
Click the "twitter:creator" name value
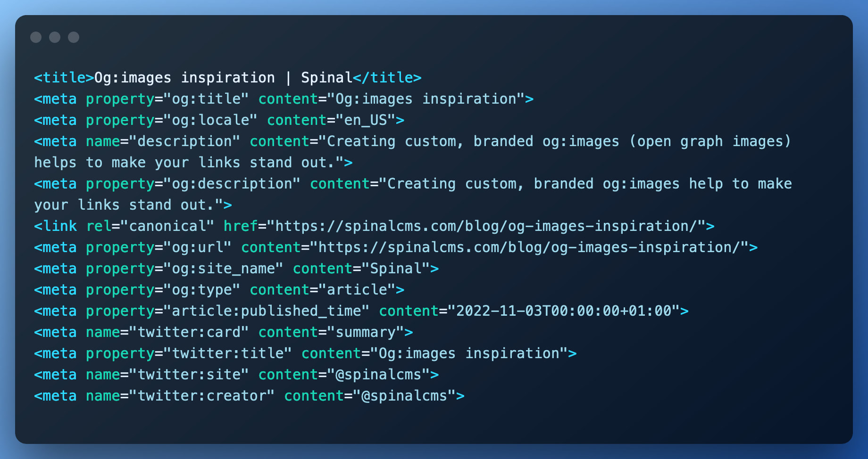coord(202,395)
